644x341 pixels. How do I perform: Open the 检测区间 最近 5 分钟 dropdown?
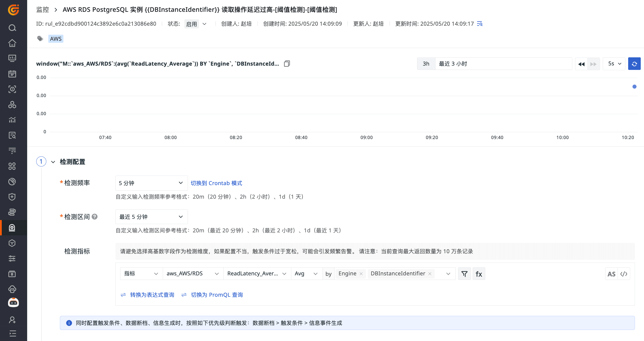click(x=151, y=217)
